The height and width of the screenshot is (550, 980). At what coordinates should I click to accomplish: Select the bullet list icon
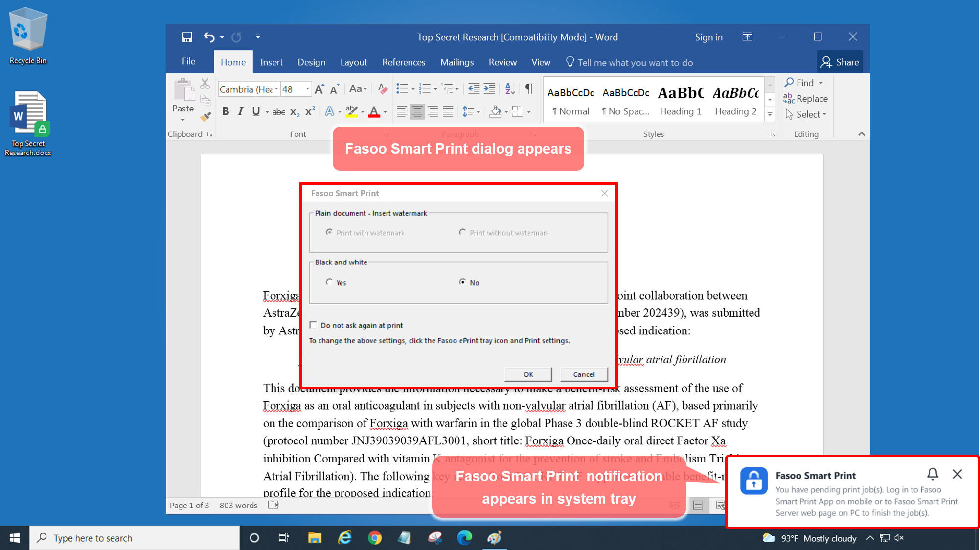pyautogui.click(x=402, y=89)
